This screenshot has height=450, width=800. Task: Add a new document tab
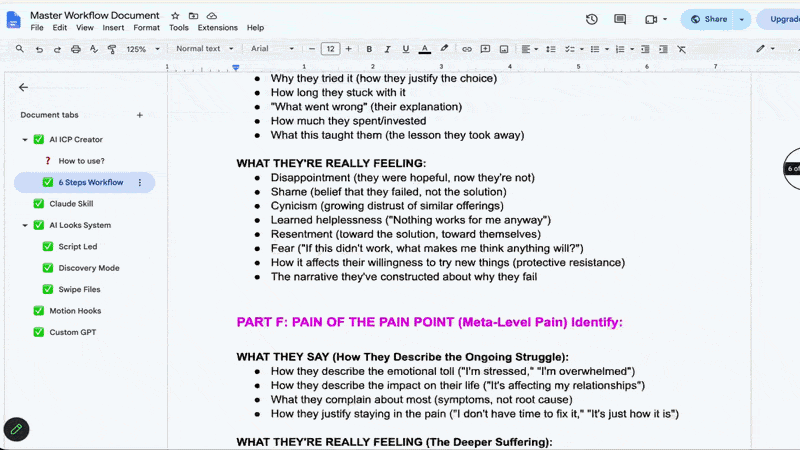pos(139,115)
